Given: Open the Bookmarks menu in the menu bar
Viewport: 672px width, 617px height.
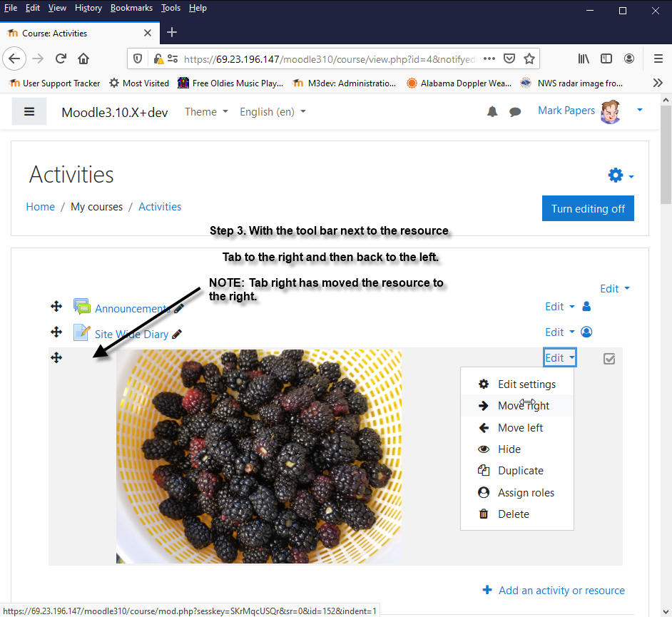Looking at the screenshot, I should coord(131,8).
